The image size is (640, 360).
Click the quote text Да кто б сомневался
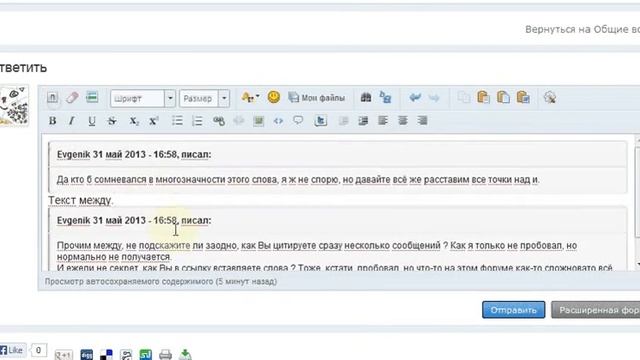[298, 180]
